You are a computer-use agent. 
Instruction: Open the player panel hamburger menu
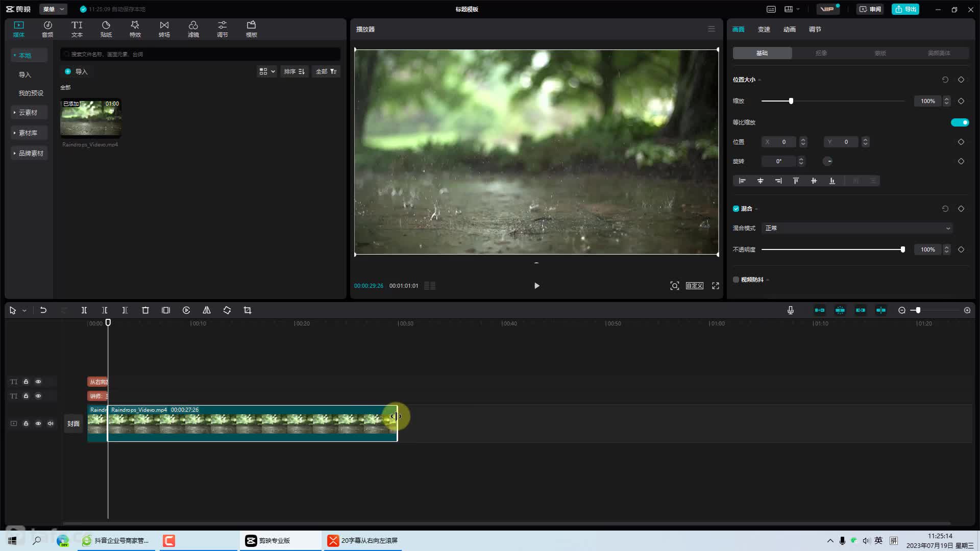pyautogui.click(x=712, y=29)
